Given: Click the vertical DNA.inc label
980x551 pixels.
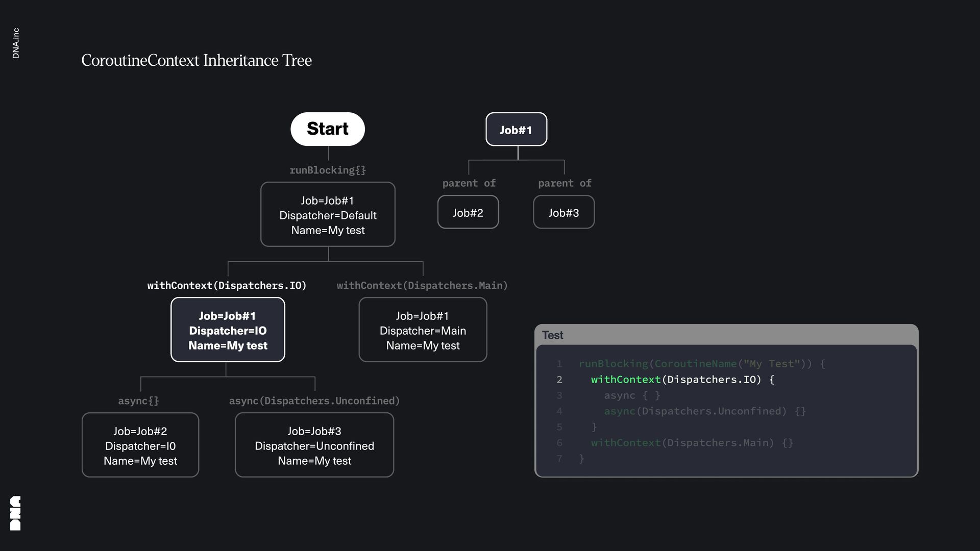Looking at the screenshot, I should tap(16, 43).
